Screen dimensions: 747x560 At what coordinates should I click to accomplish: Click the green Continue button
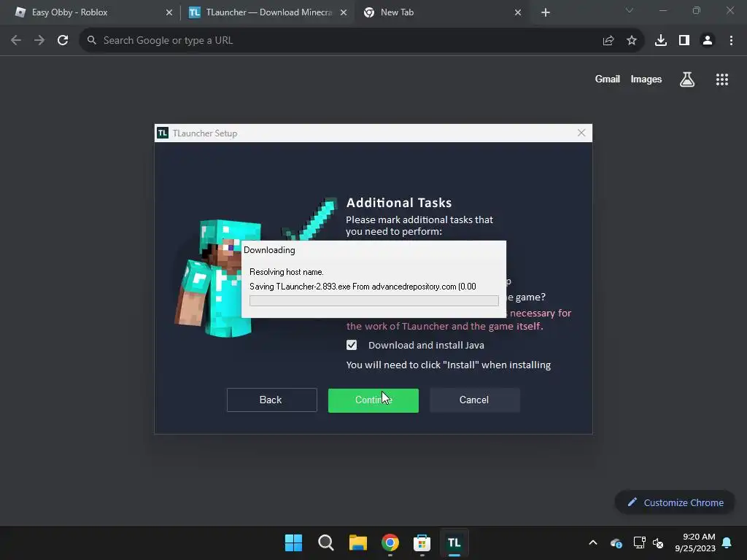373,400
